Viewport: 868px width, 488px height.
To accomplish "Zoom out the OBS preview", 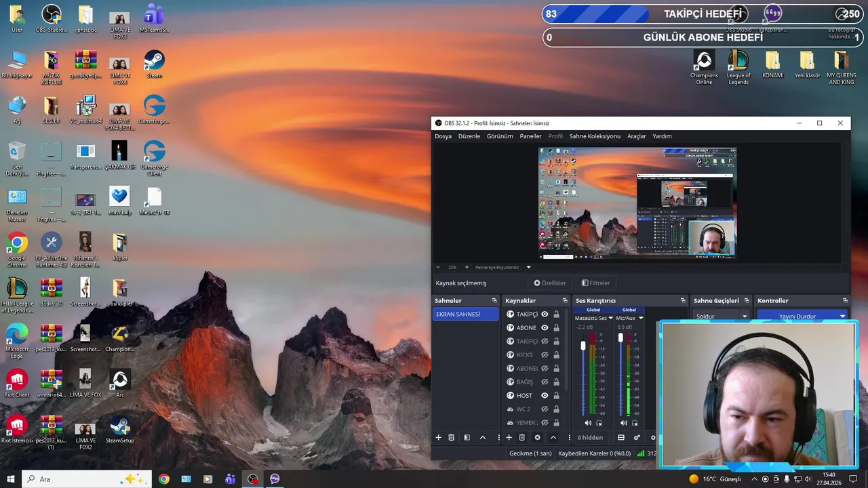I will click(x=438, y=267).
